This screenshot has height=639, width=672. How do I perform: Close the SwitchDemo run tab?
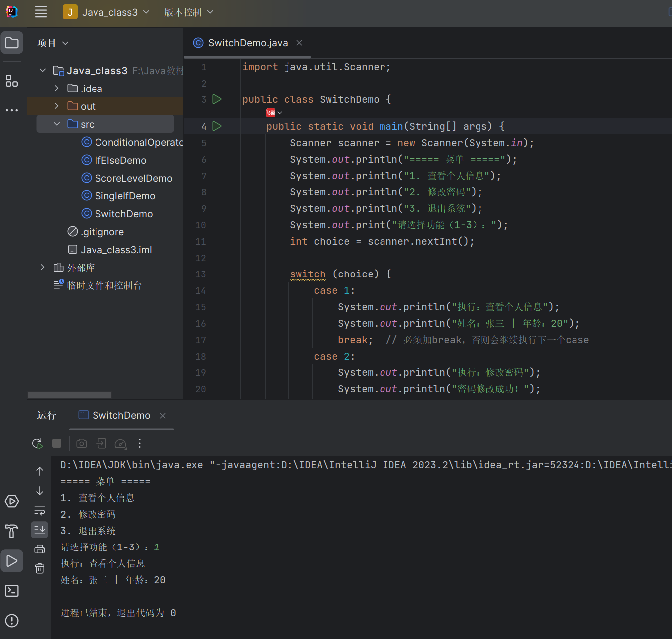(x=163, y=416)
